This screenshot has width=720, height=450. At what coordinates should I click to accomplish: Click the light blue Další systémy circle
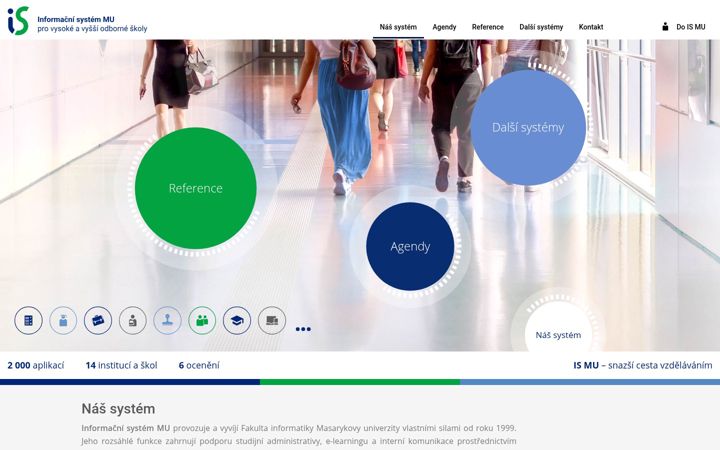pos(528,128)
